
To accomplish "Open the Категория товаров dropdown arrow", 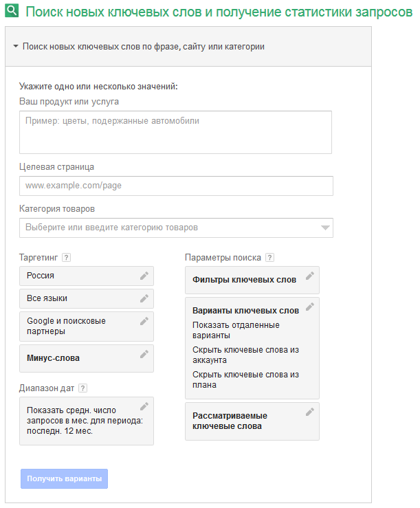I will pos(325,228).
